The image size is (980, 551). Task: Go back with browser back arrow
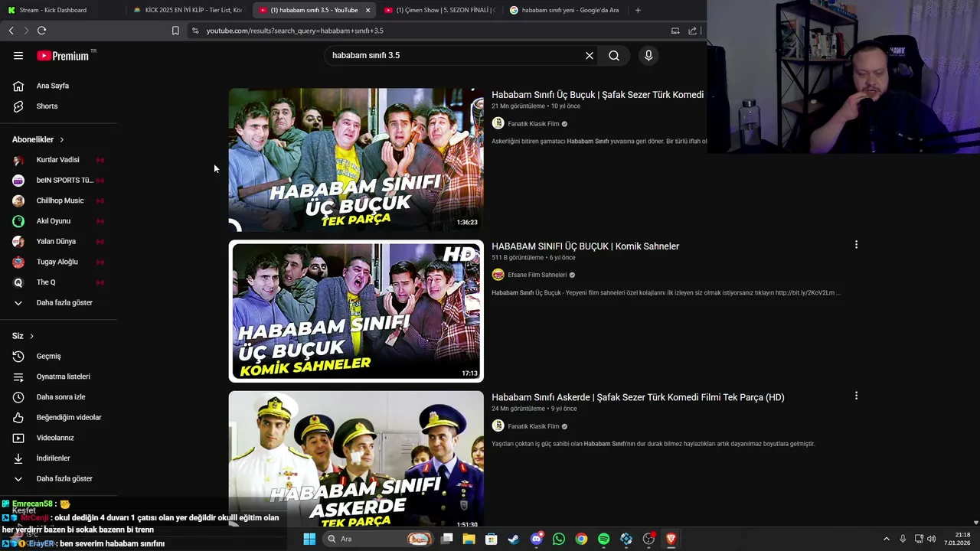click(x=11, y=31)
